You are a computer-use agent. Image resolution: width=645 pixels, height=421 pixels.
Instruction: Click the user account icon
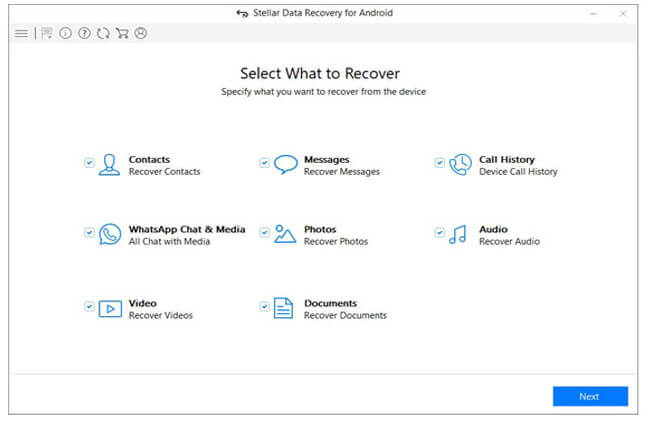click(x=140, y=33)
